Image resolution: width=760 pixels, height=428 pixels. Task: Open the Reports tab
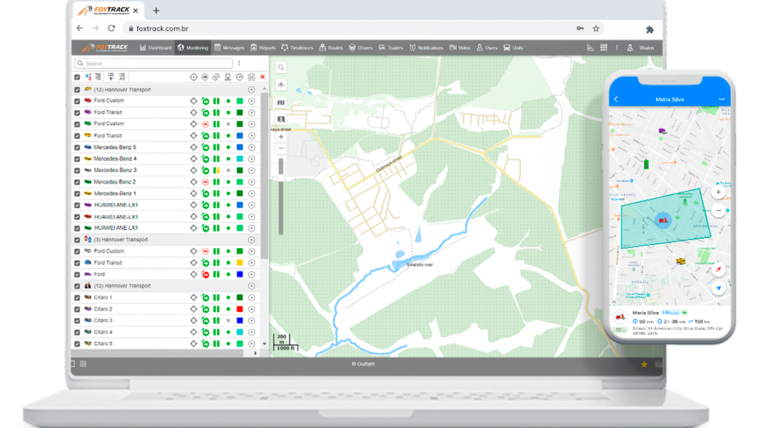(264, 47)
